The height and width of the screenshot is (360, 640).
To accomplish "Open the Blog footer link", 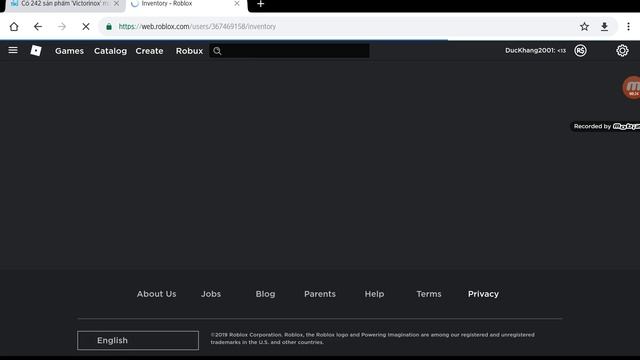I will tap(265, 294).
